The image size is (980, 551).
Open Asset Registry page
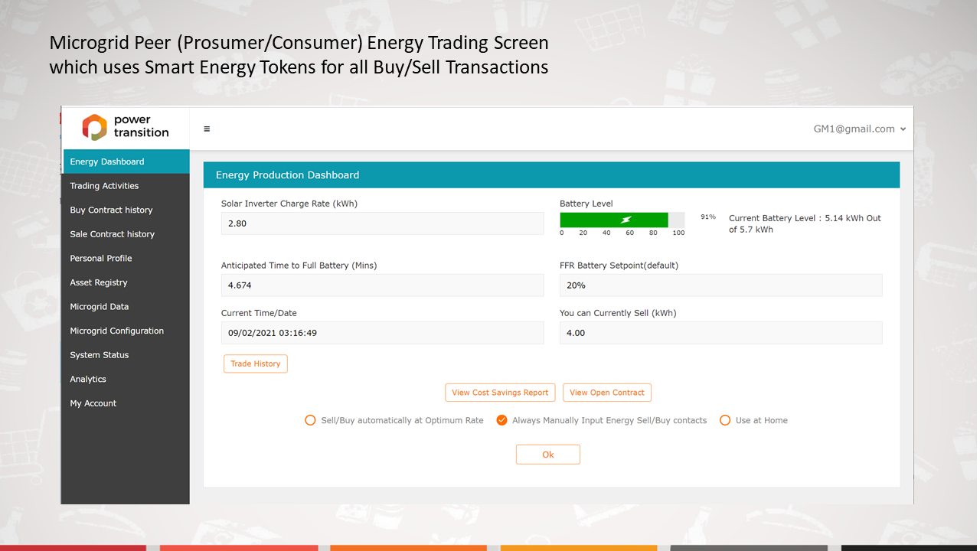click(x=126, y=282)
